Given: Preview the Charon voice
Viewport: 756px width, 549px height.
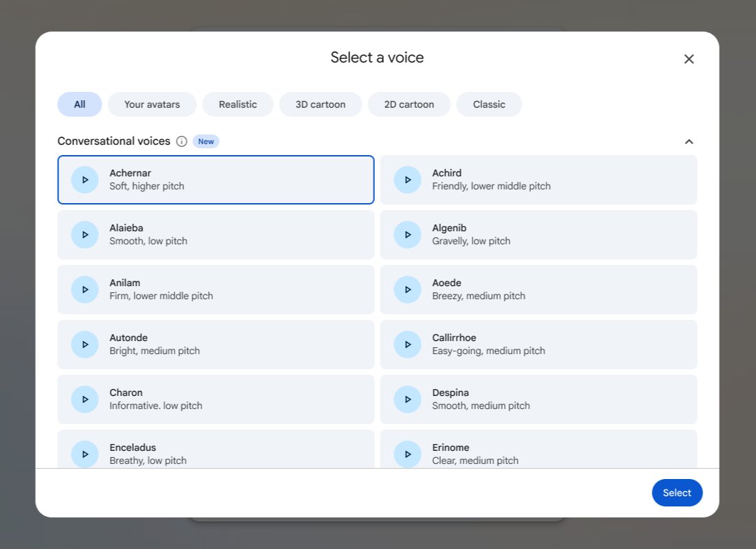Looking at the screenshot, I should (85, 399).
